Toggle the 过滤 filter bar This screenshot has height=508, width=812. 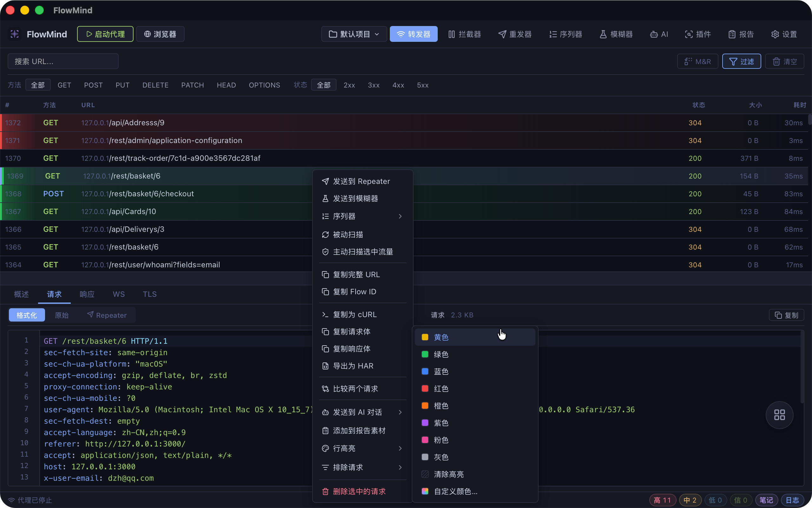pos(741,62)
